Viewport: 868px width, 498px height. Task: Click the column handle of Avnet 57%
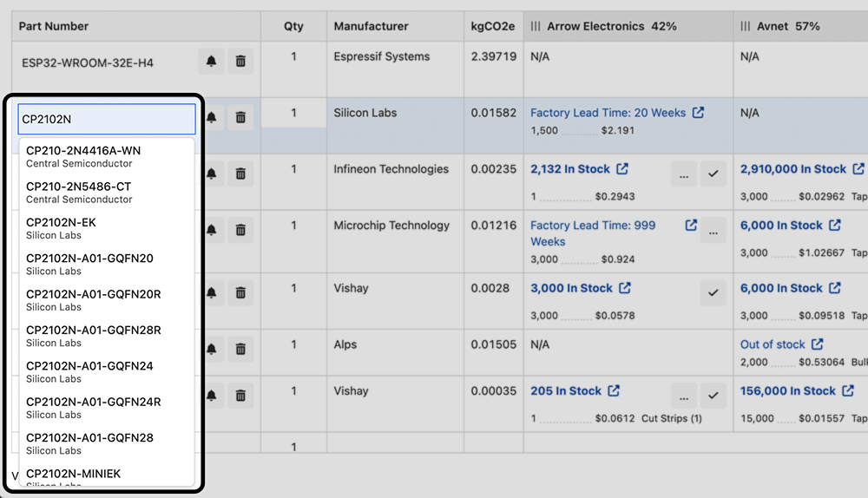(x=745, y=26)
